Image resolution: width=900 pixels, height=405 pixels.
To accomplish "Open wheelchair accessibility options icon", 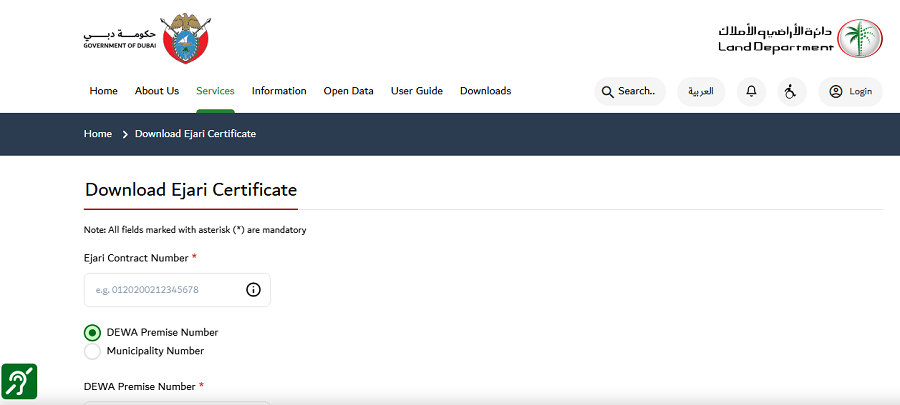I will (791, 91).
